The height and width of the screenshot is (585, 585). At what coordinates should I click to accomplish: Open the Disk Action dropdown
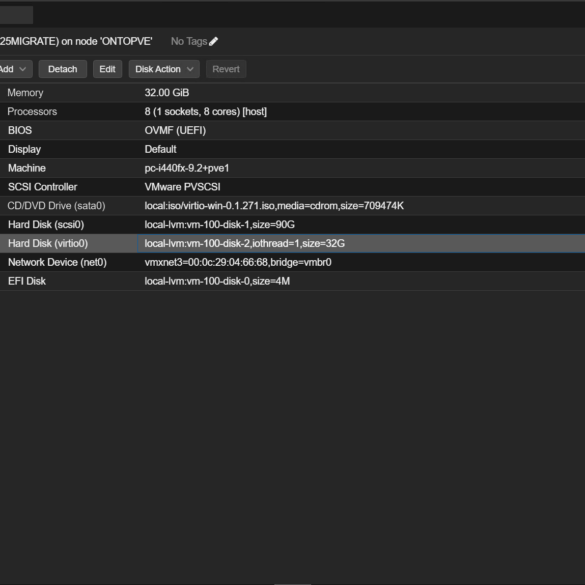164,69
